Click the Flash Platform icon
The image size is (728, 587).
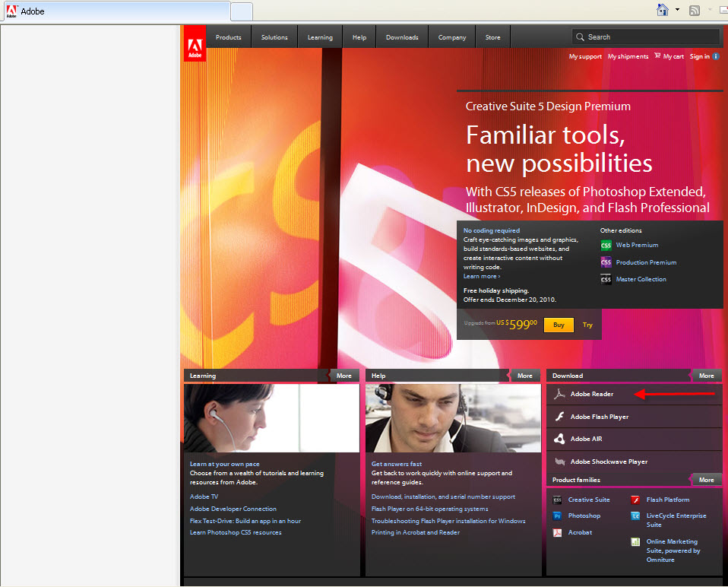pos(635,500)
